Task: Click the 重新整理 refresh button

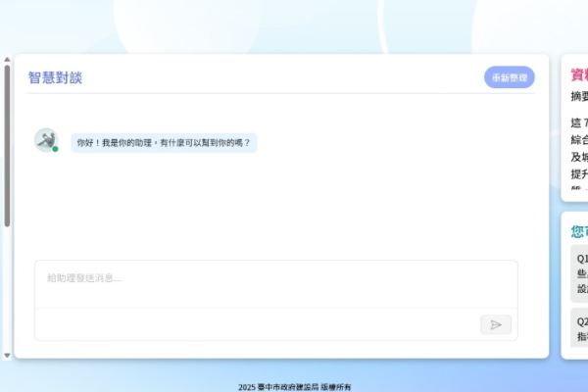Action: click(510, 77)
